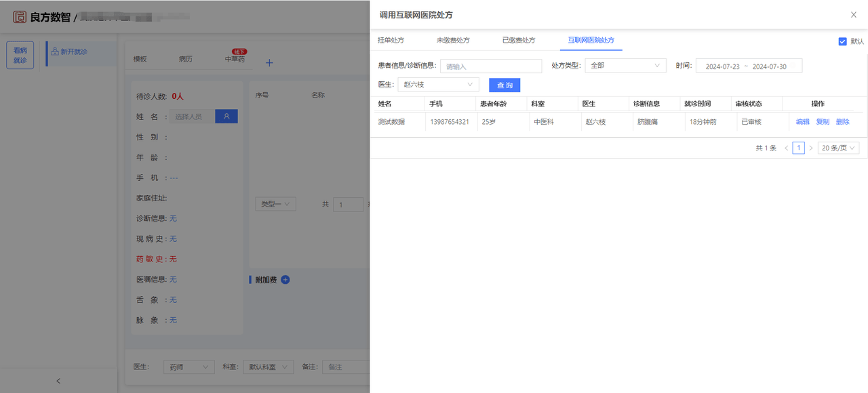Click the 现病史 无 value link

click(173, 239)
